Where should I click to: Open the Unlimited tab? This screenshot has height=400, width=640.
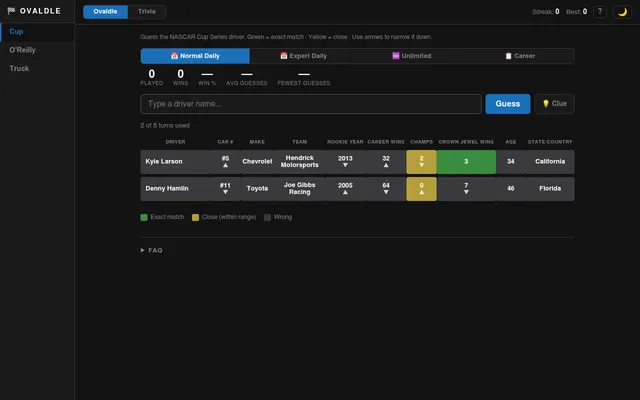click(x=411, y=56)
